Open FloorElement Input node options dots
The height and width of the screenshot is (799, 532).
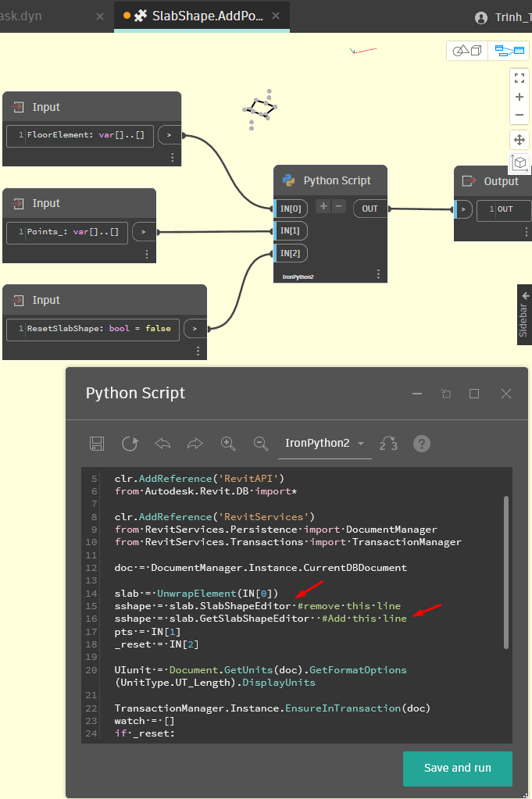[x=172, y=158]
